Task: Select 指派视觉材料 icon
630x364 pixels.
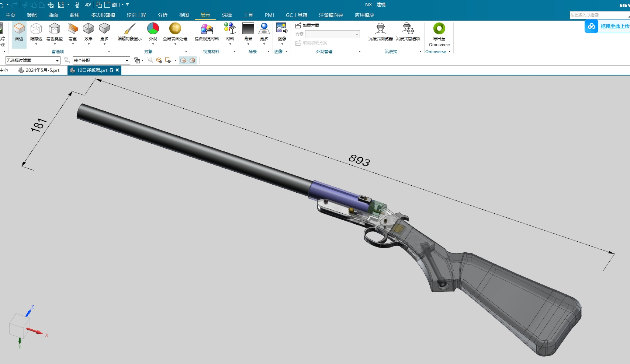Action: coord(207,29)
